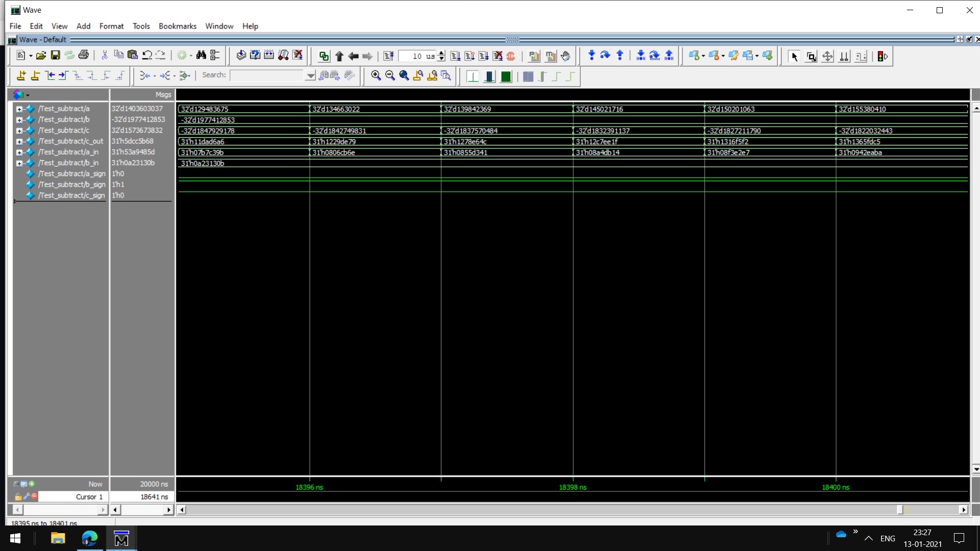Image resolution: width=980 pixels, height=551 pixels.
Task: Click the Save icon in the toolbar
Action: tap(55, 56)
